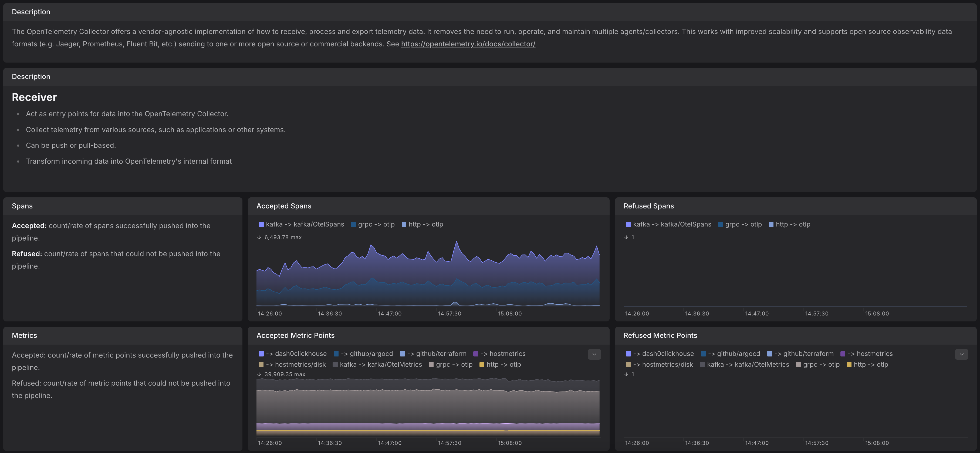Click the Refused Metric Points panel title
980x453 pixels.
pyautogui.click(x=660, y=335)
